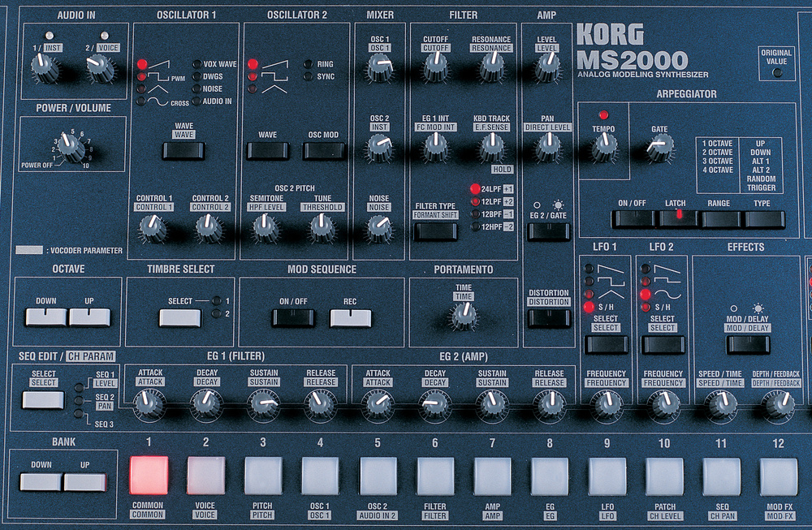812x530 pixels.
Task: Click the arpeggiator GATE knob
Action: click(x=659, y=147)
